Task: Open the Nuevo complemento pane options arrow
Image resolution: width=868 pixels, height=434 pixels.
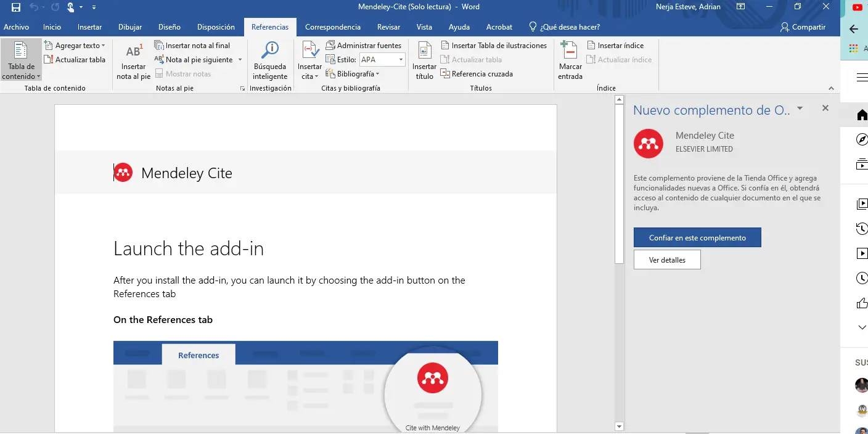Action: pos(800,108)
